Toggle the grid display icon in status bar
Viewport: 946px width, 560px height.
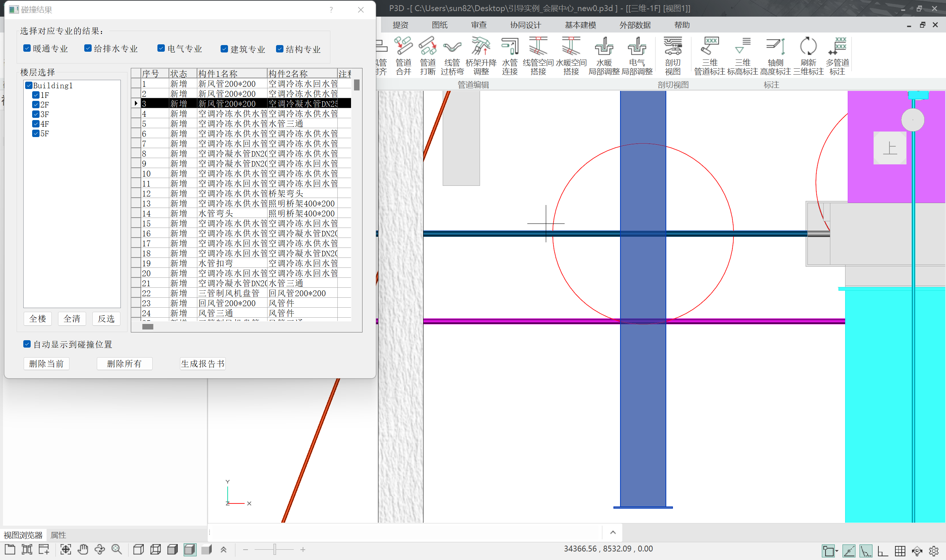(x=900, y=551)
